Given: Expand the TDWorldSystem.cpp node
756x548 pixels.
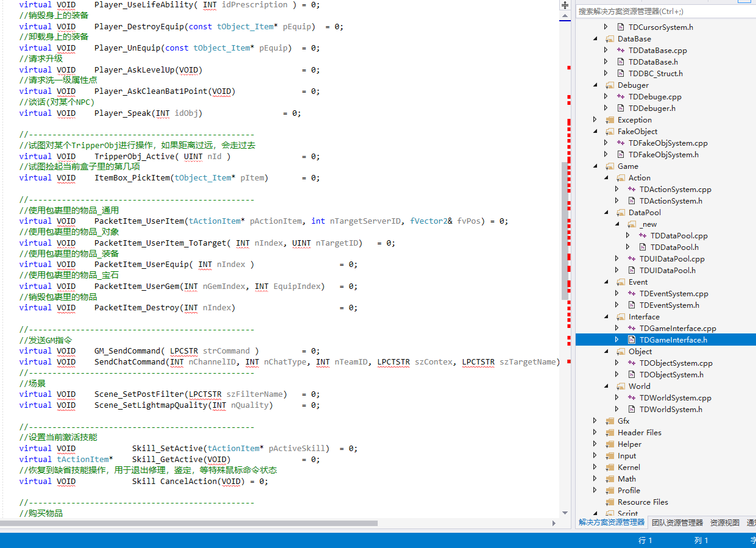Looking at the screenshot, I should coord(617,398).
